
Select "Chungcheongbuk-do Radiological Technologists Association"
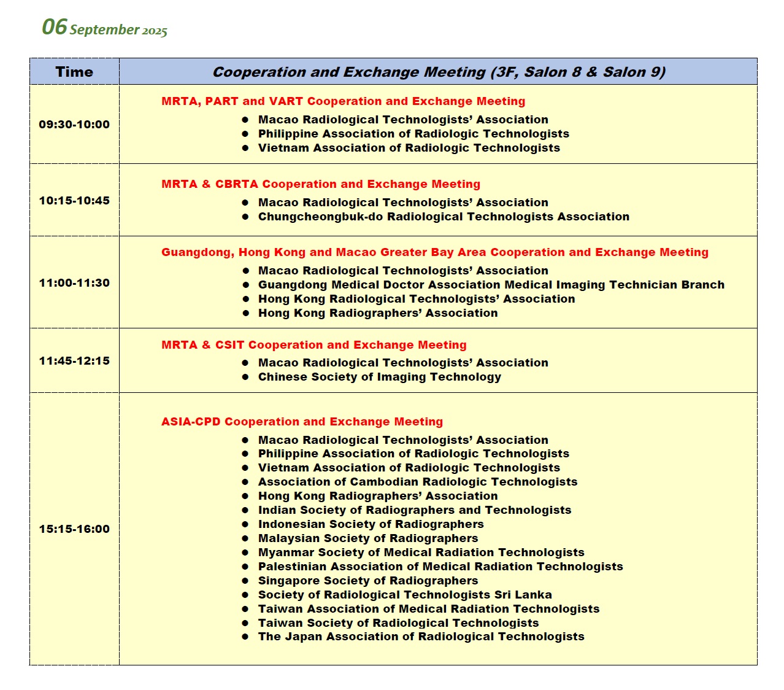pos(444,217)
